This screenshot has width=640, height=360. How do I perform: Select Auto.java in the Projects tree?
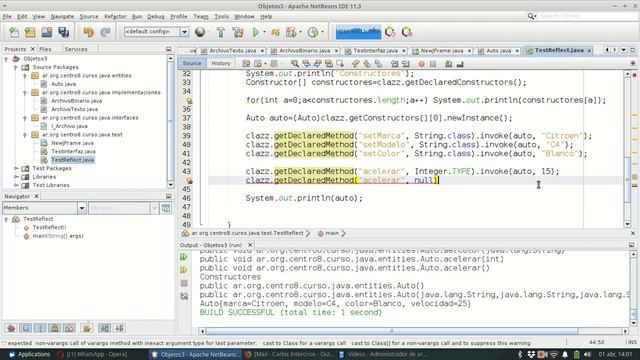[63, 84]
